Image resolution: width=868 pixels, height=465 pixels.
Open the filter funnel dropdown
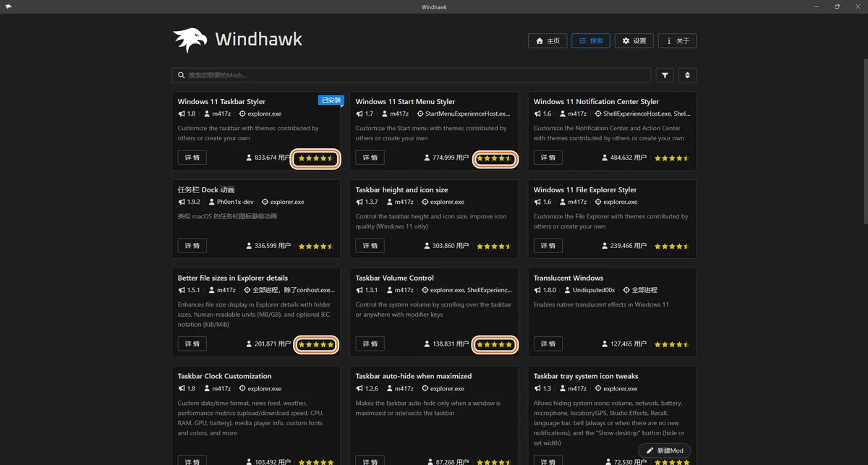(x=665, y=75)
